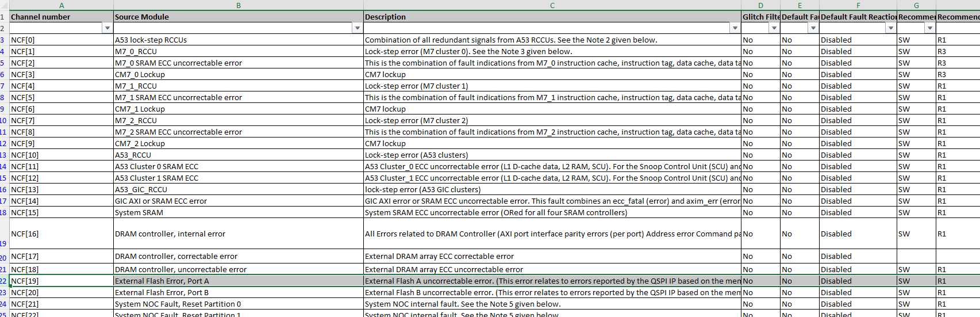Image resolution: width=980 pixels, height=317 pixels.
Task: Select cell NCF[10]
Action: (62, 155)
